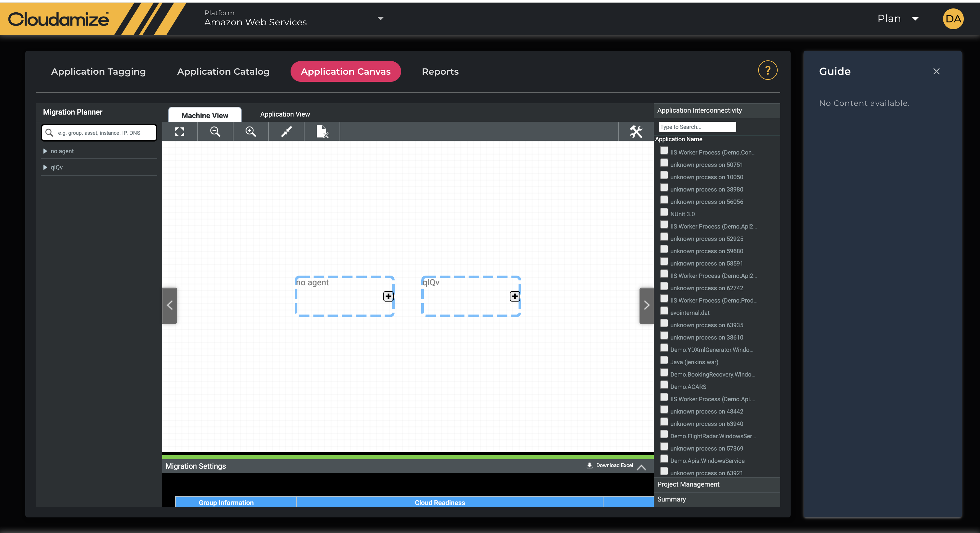Click the zoom out magnifier icon

(215, 132)
